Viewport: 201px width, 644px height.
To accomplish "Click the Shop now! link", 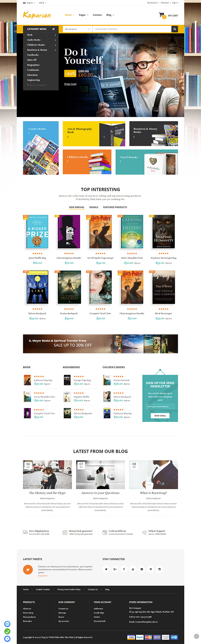I will coord(70,84).
